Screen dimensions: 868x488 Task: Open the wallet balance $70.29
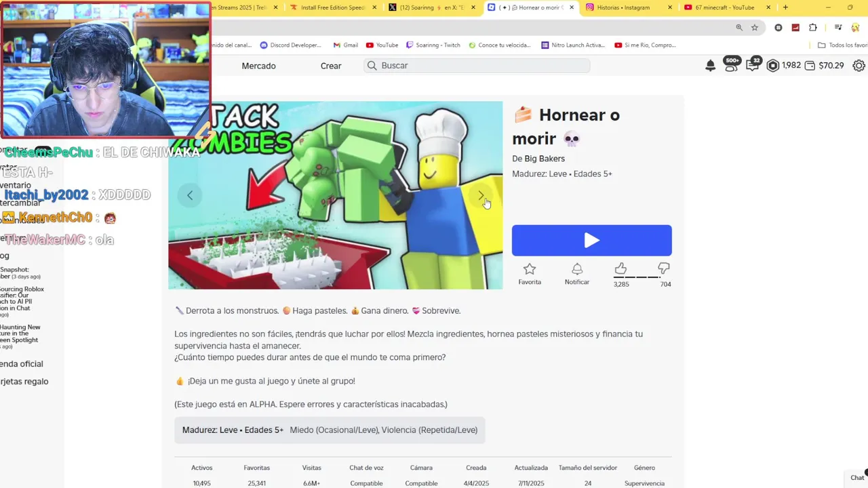pyautogui.click(x=824, y=66)
